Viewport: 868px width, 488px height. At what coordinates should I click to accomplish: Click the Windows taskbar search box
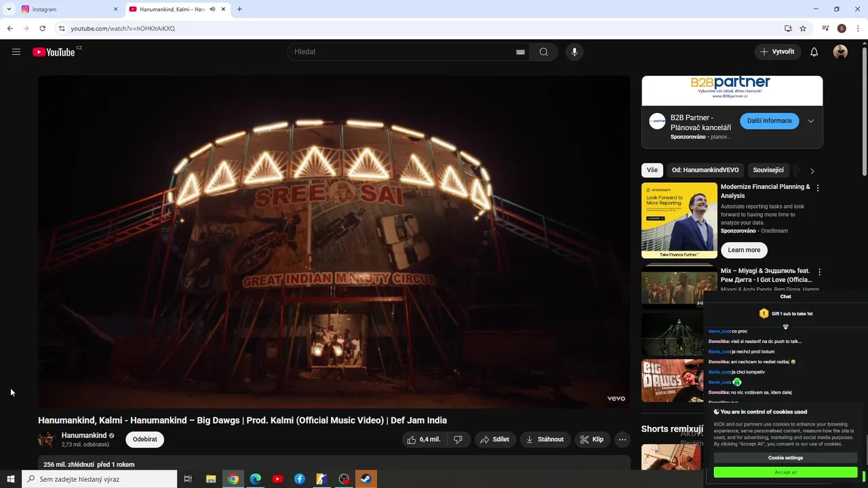point(100,479)
